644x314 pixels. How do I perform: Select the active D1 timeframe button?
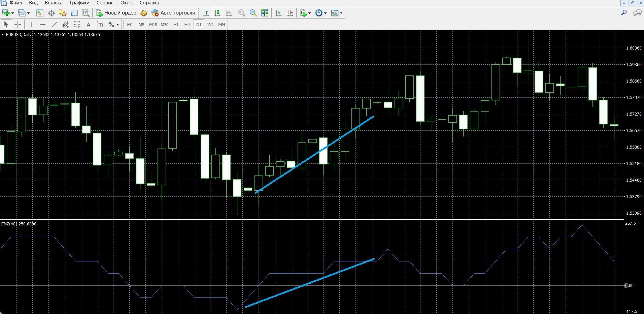point(199,25)
